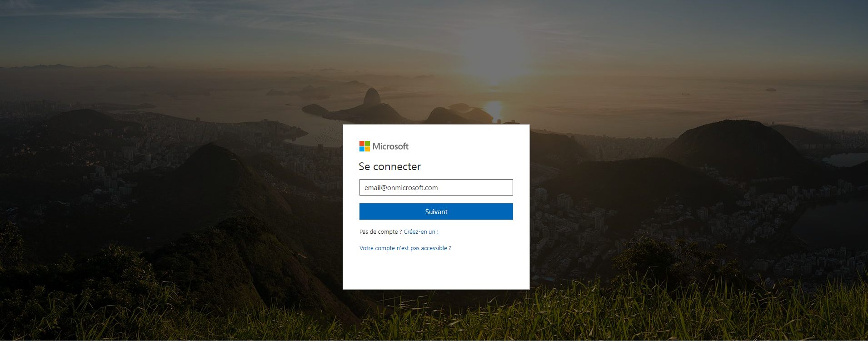Focus the email@onmicrosoft.com input field
The height and width of the screenshot is (342, 868).
coord(436,187)
